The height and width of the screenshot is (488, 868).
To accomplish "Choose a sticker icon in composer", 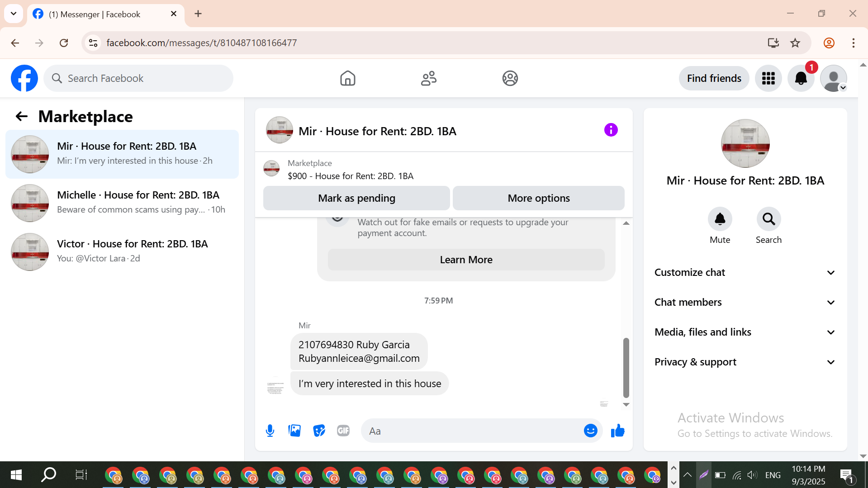I will pyautogui.click(x=319, y=431).
